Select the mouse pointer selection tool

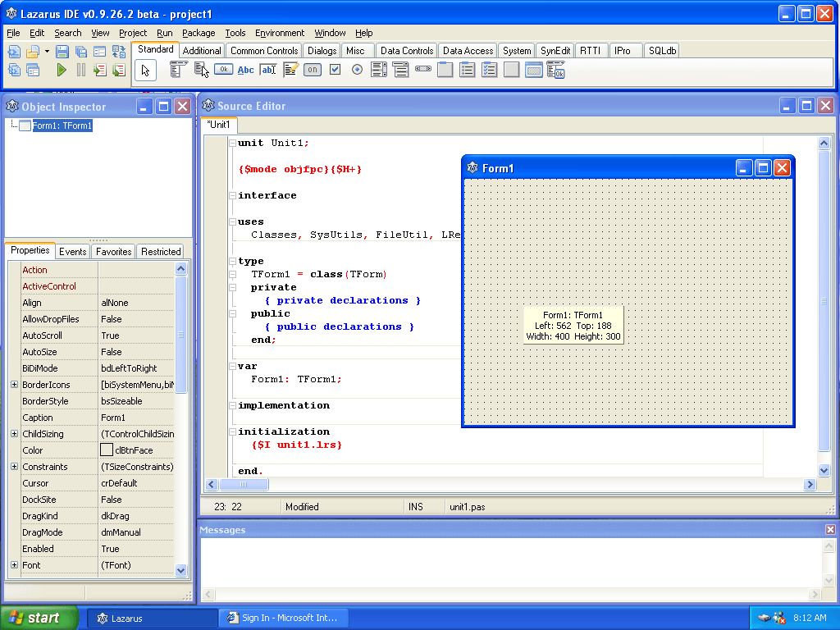click(x=144, y=70)
